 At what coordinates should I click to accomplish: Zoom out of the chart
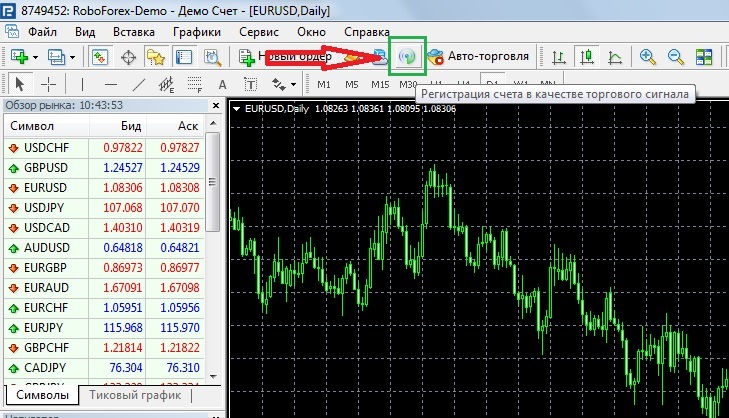676,57
